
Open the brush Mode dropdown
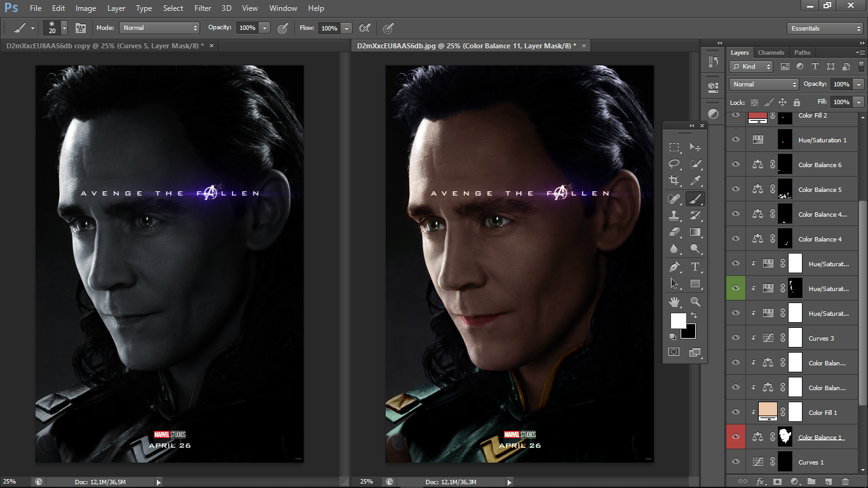tap(159, 28)
